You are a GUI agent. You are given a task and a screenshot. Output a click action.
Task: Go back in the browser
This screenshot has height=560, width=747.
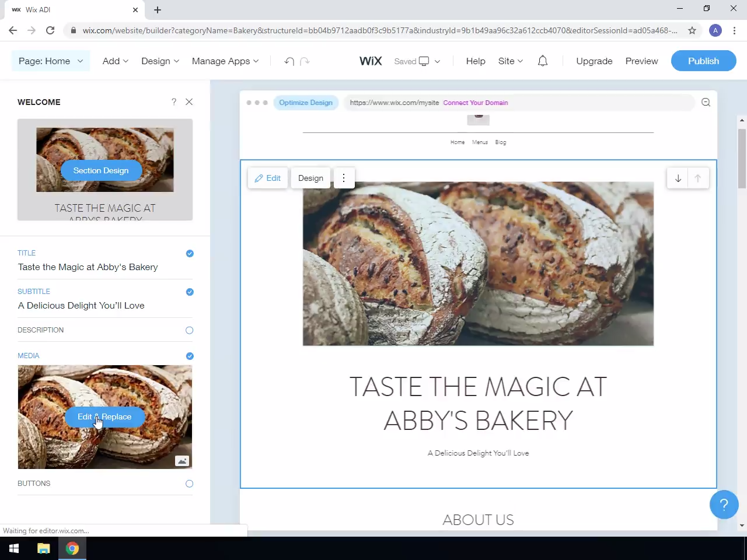(x=13, y=30)
